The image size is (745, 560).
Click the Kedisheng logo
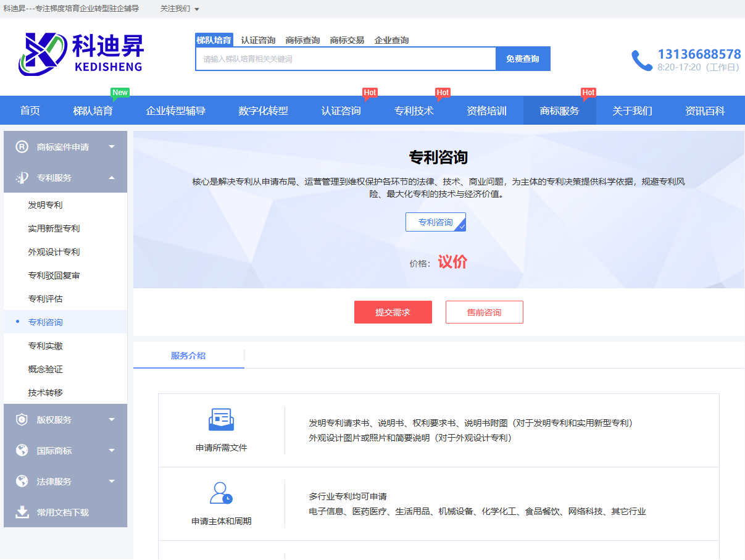coord(80,54)
